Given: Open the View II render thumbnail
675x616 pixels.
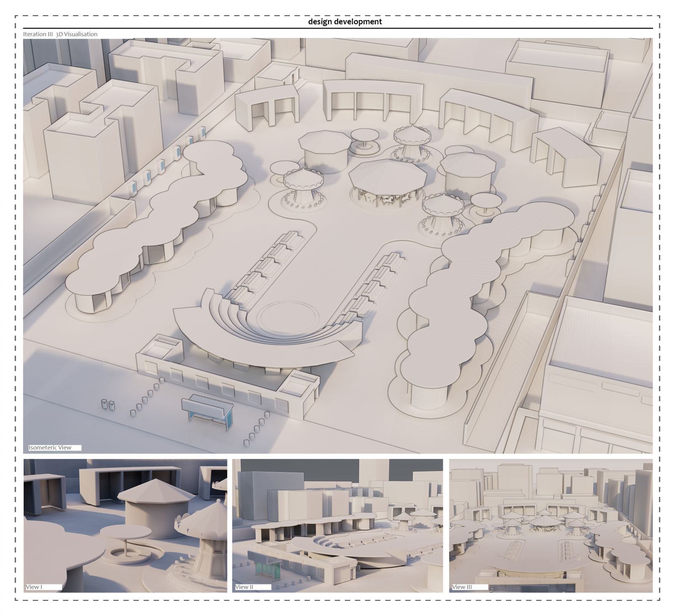Looking at the screenshot, I should click(x=337, y=526).
